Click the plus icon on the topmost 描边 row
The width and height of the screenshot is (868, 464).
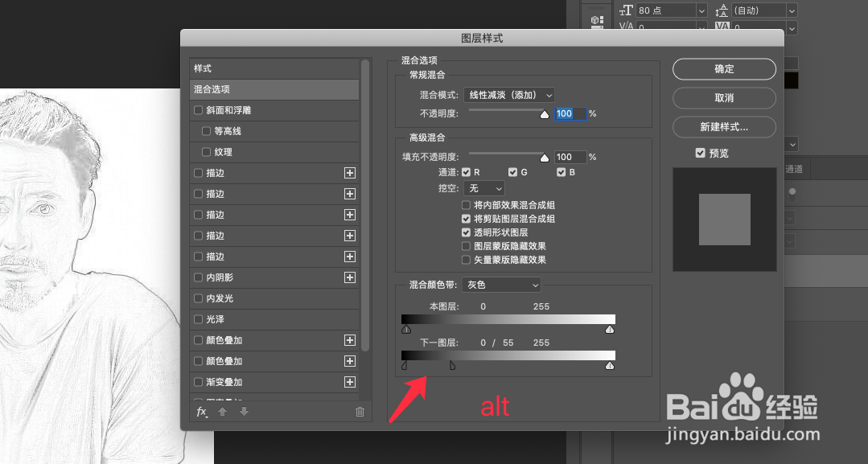[350, 173]
